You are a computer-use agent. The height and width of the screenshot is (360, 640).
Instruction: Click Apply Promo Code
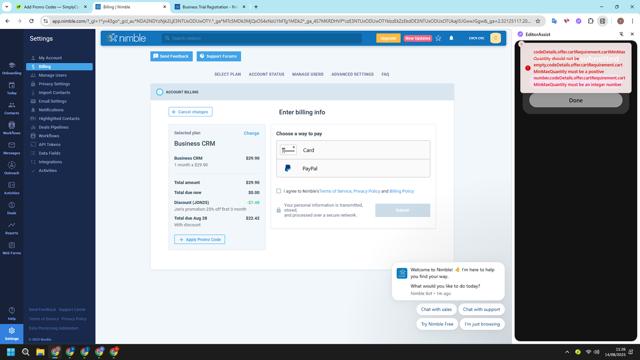click(x=200, y=240)
